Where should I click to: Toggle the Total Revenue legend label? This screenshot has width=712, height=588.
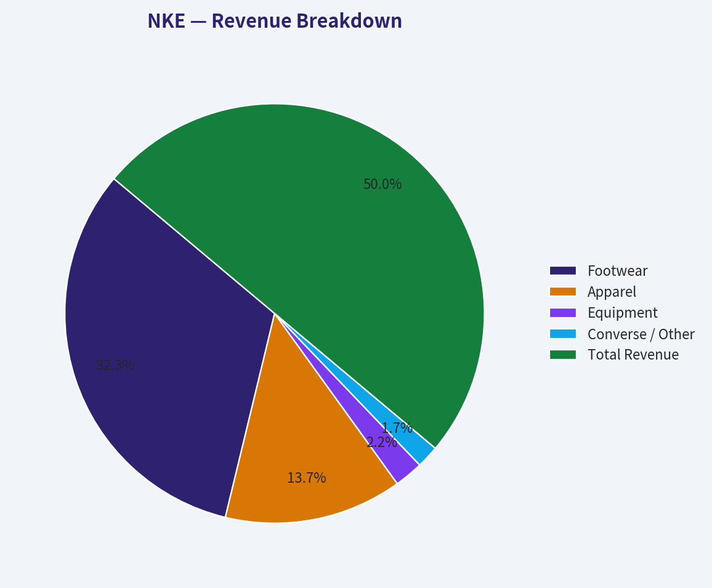[x=633, y=355]
